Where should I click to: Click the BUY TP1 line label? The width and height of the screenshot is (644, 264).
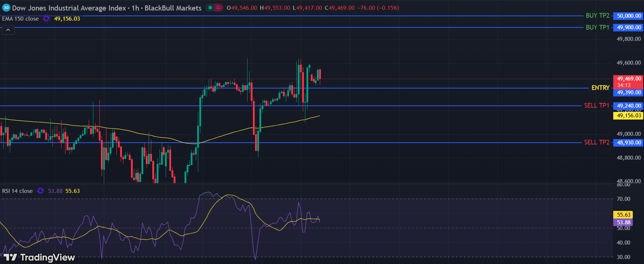coord(597,27)
